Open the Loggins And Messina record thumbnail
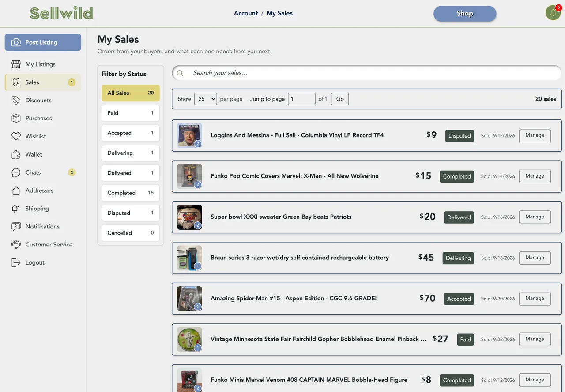Image resolution: width=565 pixels, height=392 pixels. click(x=189, y=135)
